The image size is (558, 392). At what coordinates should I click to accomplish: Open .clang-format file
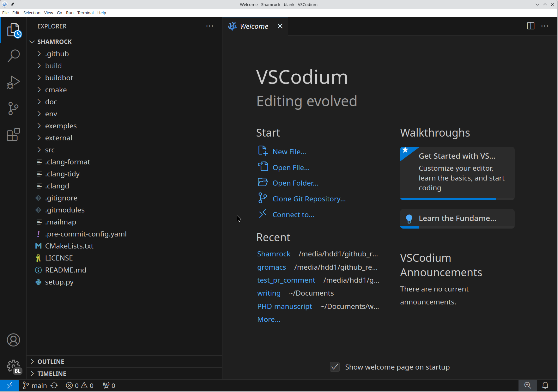tap(124, 162)
